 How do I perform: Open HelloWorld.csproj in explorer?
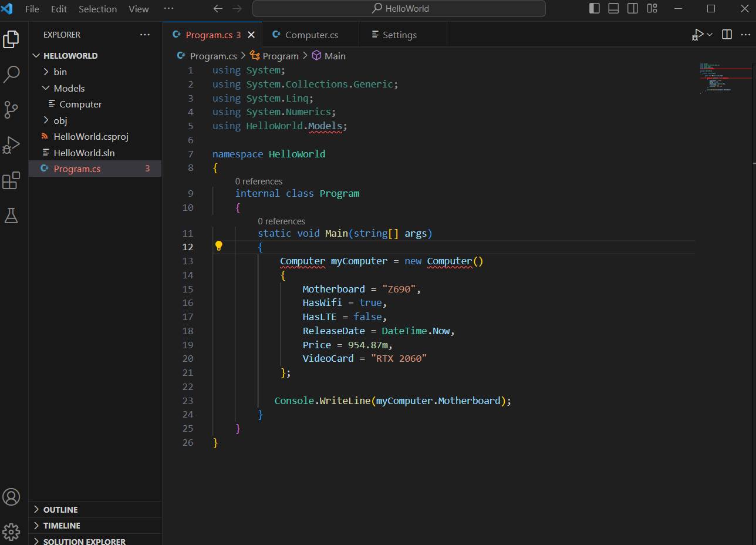[95, 136]
